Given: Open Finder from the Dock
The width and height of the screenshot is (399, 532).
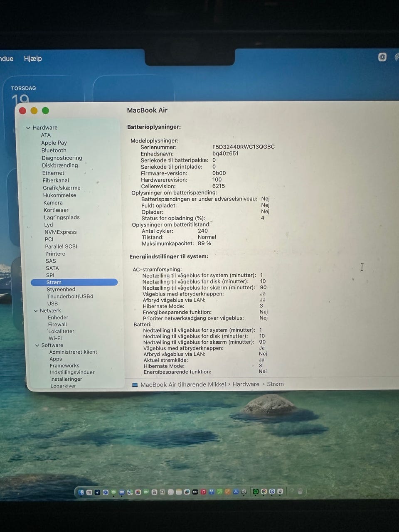Looking at the screenshot, I should (x=81, y=492).
